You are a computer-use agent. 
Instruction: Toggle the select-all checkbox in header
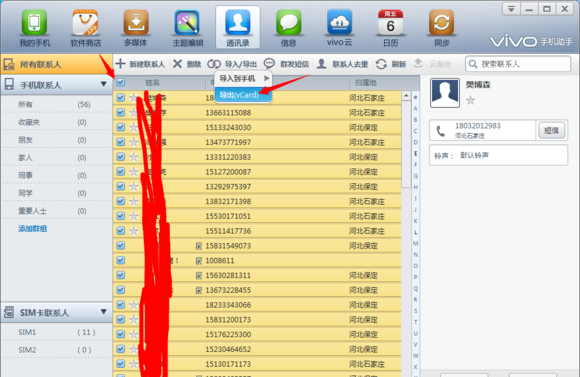[x=121, y=82]
